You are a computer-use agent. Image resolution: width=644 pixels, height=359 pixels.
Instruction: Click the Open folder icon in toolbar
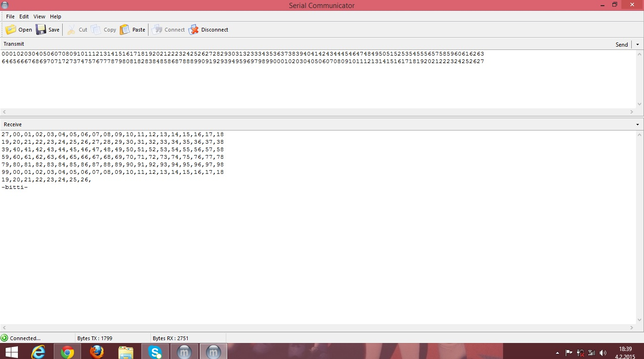click(x=10, y=30)
